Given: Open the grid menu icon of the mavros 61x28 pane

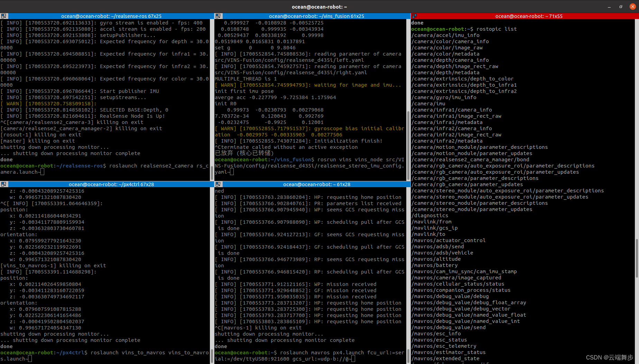Looking at the screenshot, I should click(218, 184).
